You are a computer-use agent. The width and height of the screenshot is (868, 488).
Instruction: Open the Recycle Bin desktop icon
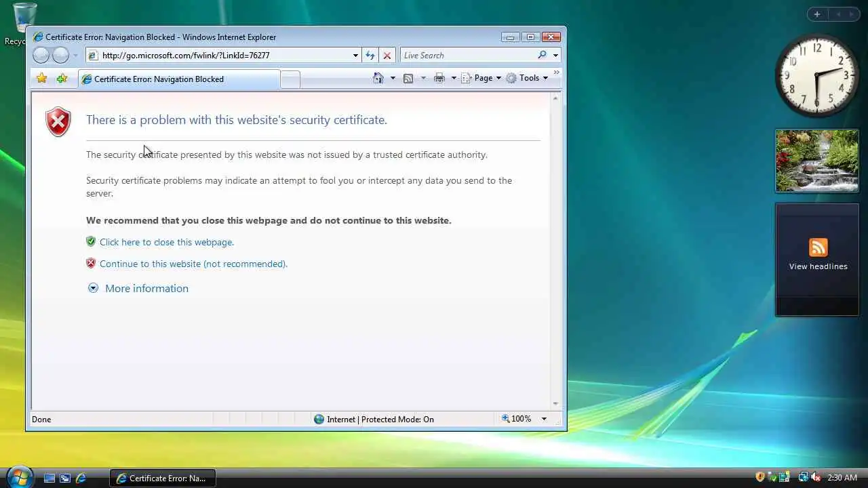pyautogui.click(x=24, y=24)
